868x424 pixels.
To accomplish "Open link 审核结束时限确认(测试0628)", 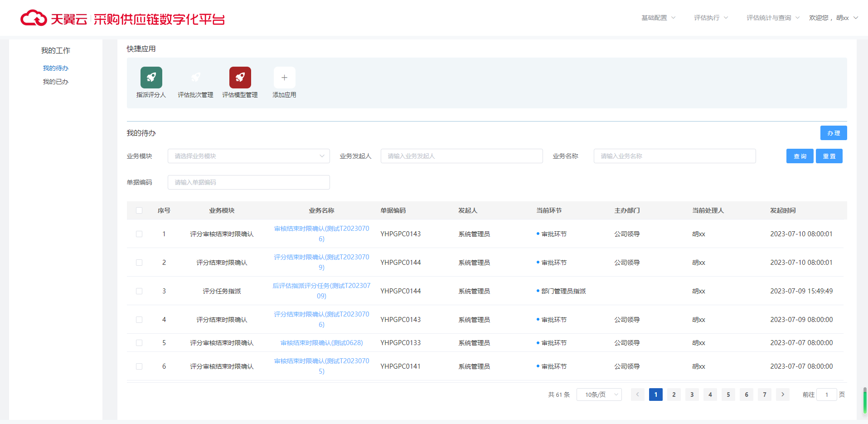I will click(321, 343).
